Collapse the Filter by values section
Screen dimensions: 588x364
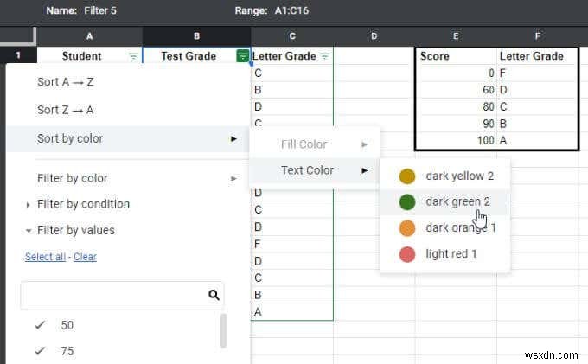pyautogui.click(x=70, y=230)
